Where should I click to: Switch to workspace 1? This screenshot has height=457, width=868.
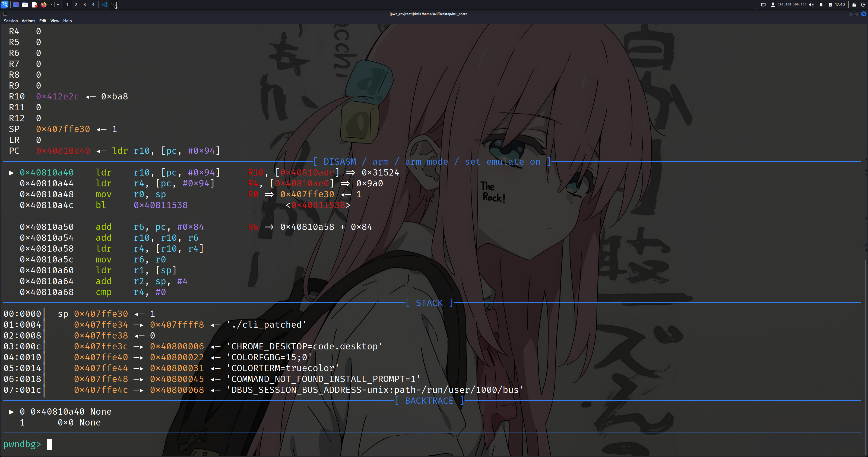click(67, 4)
